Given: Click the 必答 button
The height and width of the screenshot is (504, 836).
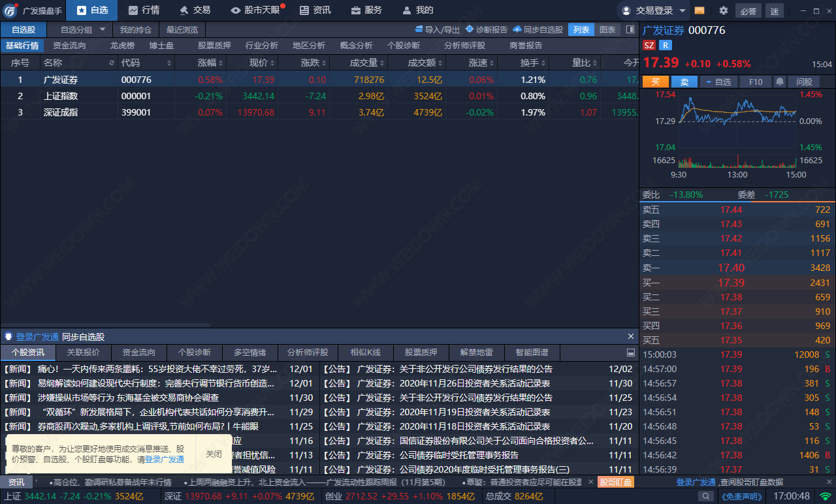Looking at the screenshot, I should pos(748,10).
